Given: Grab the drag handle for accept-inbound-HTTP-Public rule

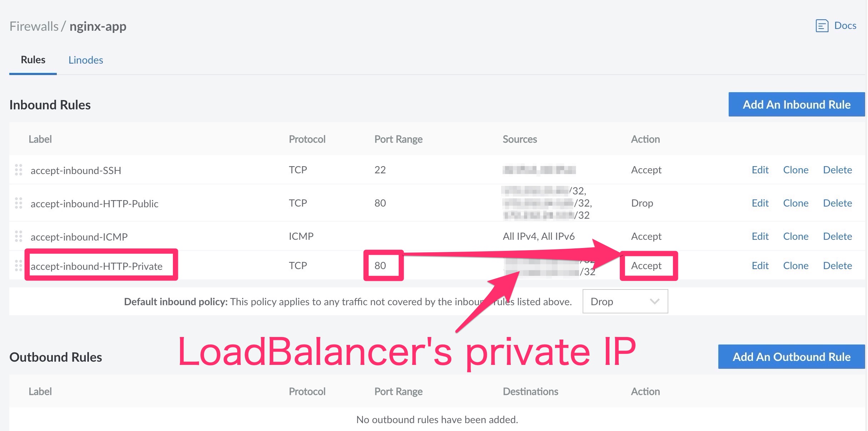Looking at the screenshot, I should click(x=19, y=203).
